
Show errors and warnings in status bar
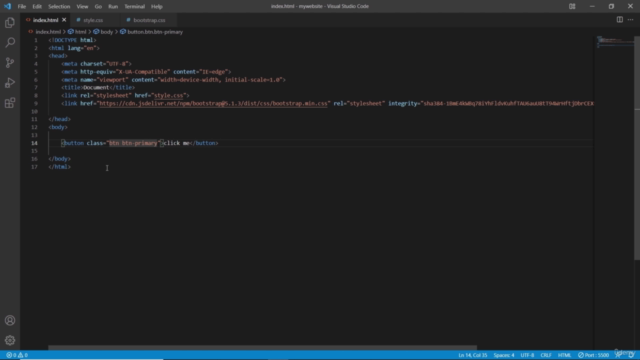[17, 355]
